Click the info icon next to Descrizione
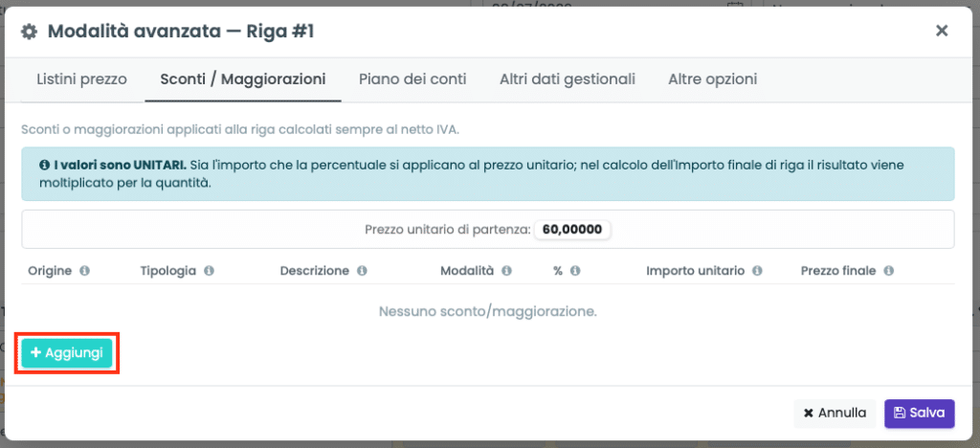 click(x=361, y=271)
